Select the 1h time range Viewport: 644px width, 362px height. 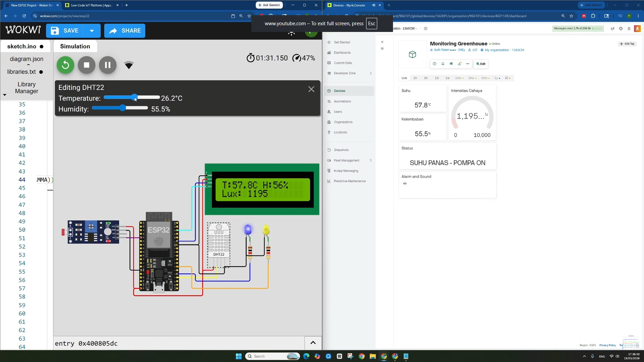click(415, 78)
